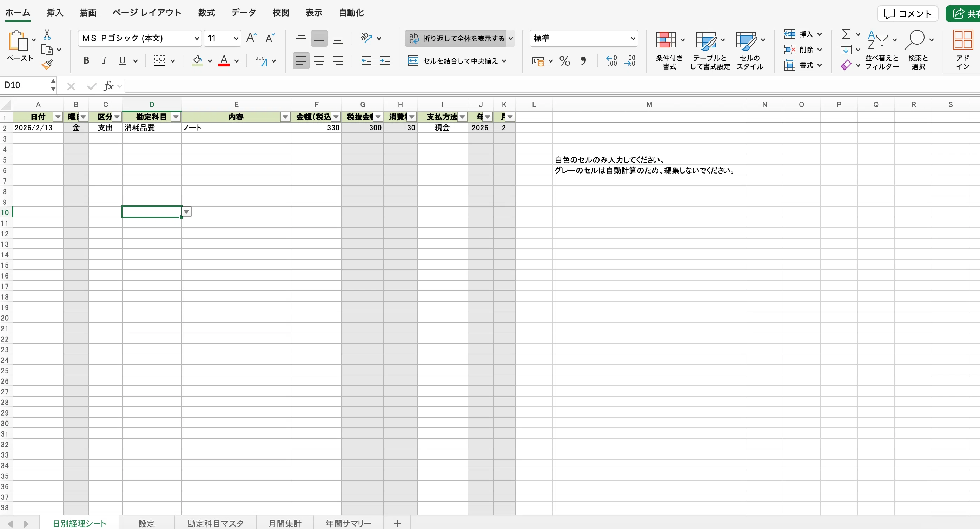The height and width of the screenshot is (529, 980).
Task: Increase decimal places icon
Action: pos(611,61)
